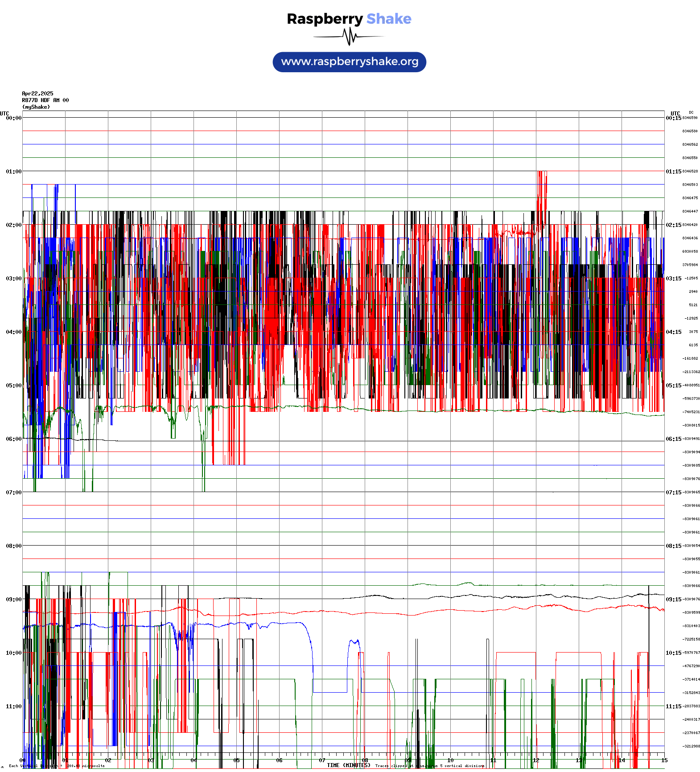Click the DC value -12505
The height and width of the screenshot is (772, 700).
tap(691, 279)
